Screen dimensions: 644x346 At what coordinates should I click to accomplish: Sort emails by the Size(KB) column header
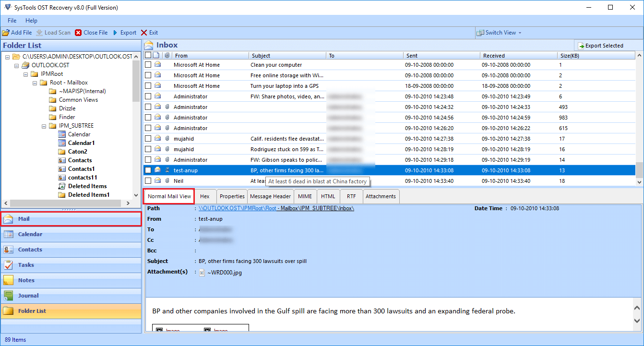click(596, 56)
